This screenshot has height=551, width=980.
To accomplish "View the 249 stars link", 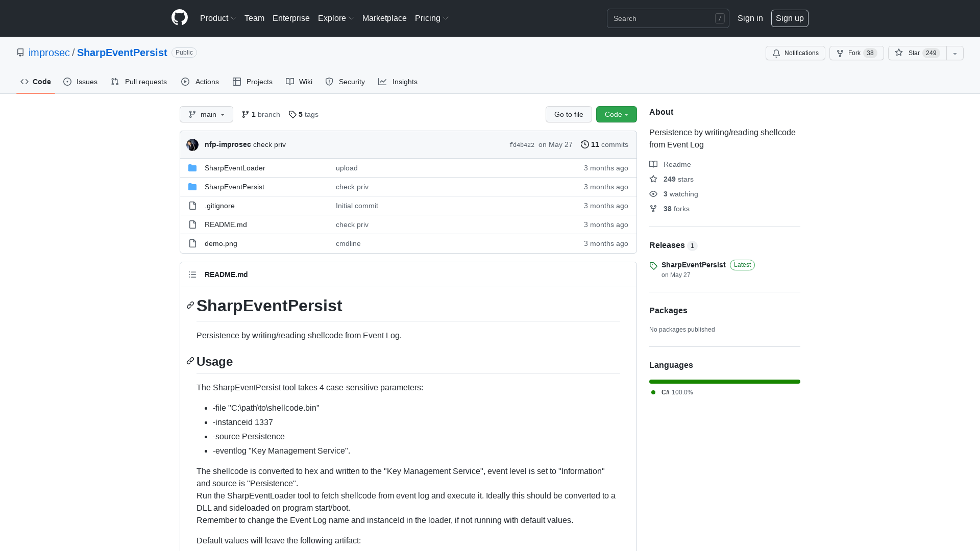I will 672,179.
